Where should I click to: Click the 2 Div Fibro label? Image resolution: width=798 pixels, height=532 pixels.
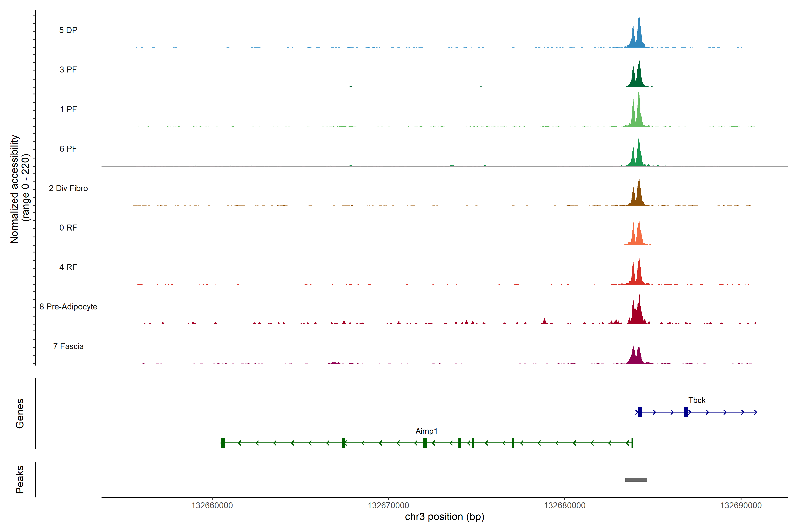68,188
